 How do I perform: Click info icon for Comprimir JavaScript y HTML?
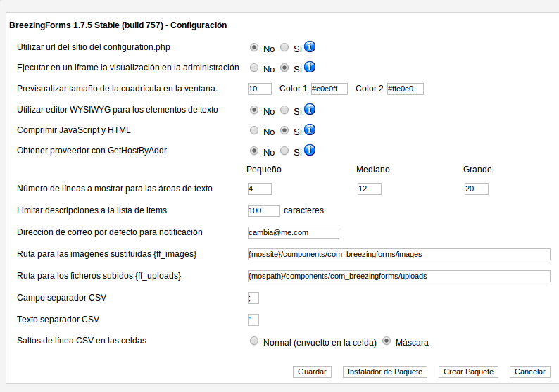310,129
